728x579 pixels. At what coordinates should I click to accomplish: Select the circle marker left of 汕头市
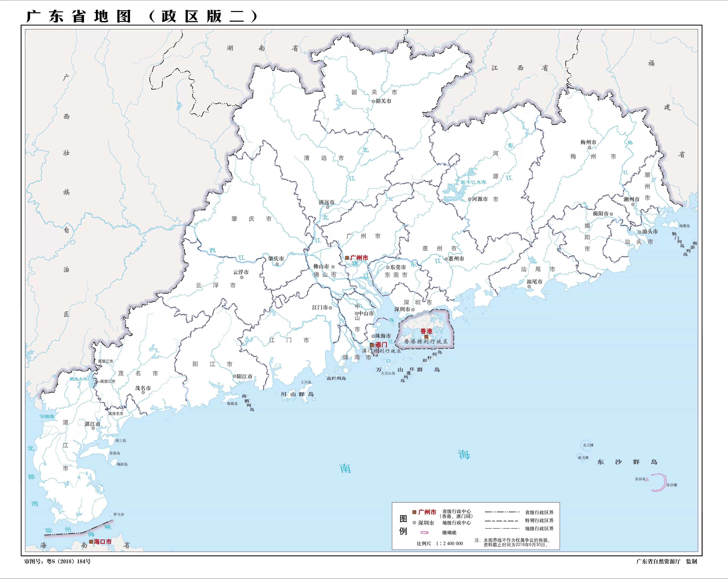click(x=640, y=232)
